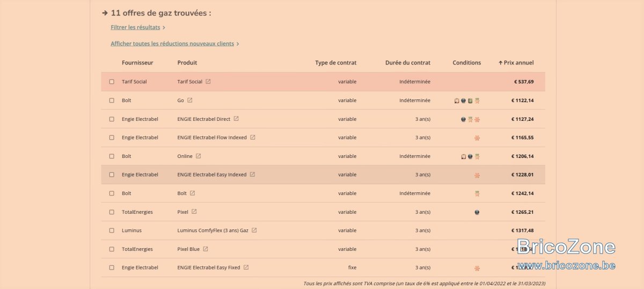Open external link icon for ENGIE Electrabel Direct
Viewport: 644px width, 289px height.
(x=236, y=119)
